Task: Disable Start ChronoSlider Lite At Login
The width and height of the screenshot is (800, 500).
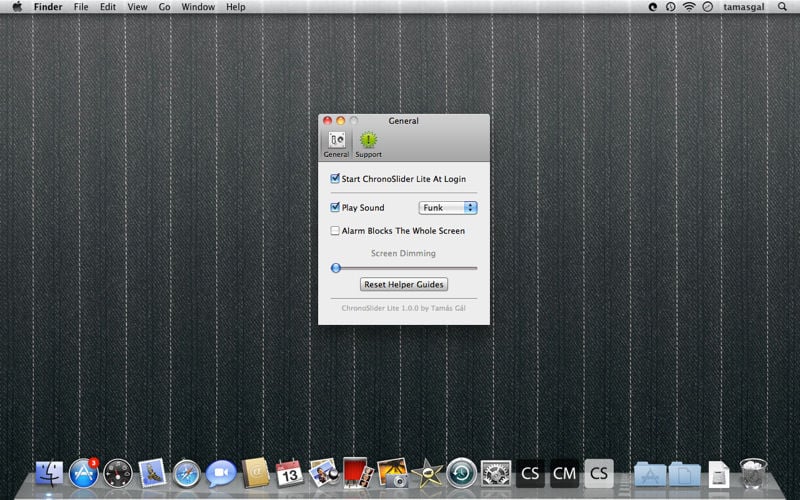Action: (335, 179)
